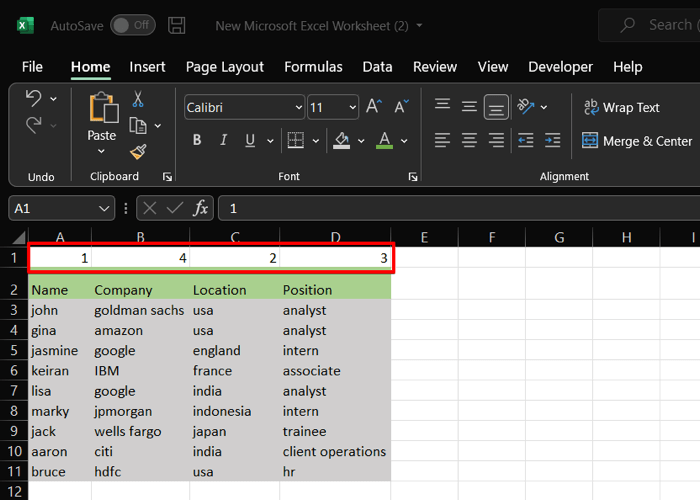The image size is (700, 500).
Task: Apply the yellow Fill Color swatch
Action: click(x=342, y=140)
